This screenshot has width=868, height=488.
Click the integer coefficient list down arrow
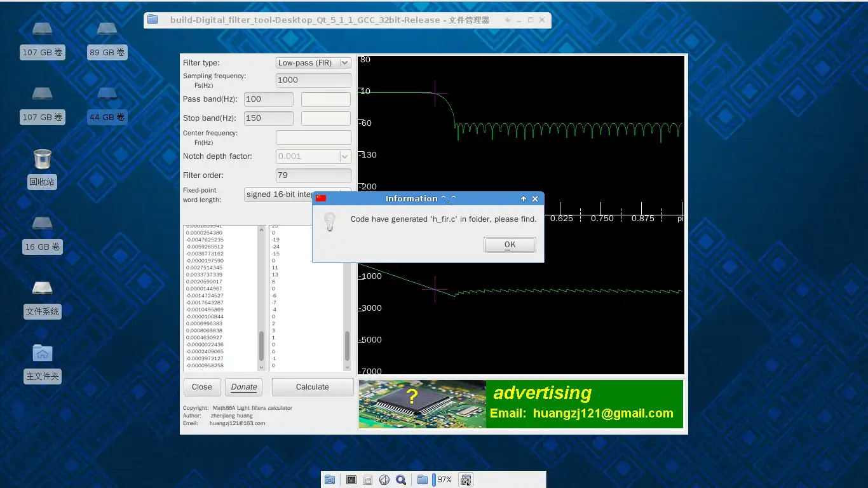[347, 367]
